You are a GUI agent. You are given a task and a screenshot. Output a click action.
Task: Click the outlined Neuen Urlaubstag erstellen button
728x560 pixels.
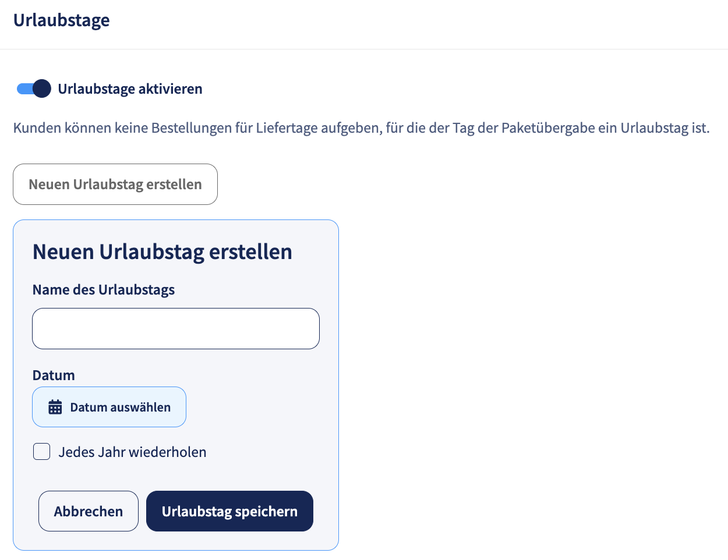coord(115,184)
